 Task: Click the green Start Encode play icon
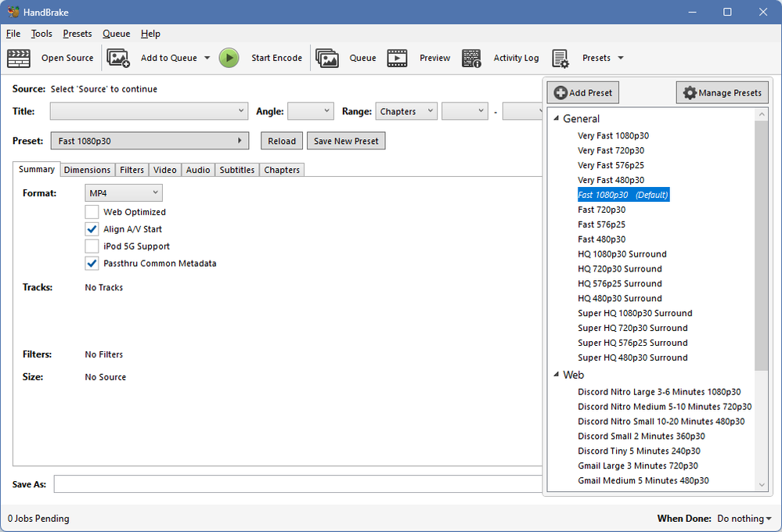tap(229, 58)
